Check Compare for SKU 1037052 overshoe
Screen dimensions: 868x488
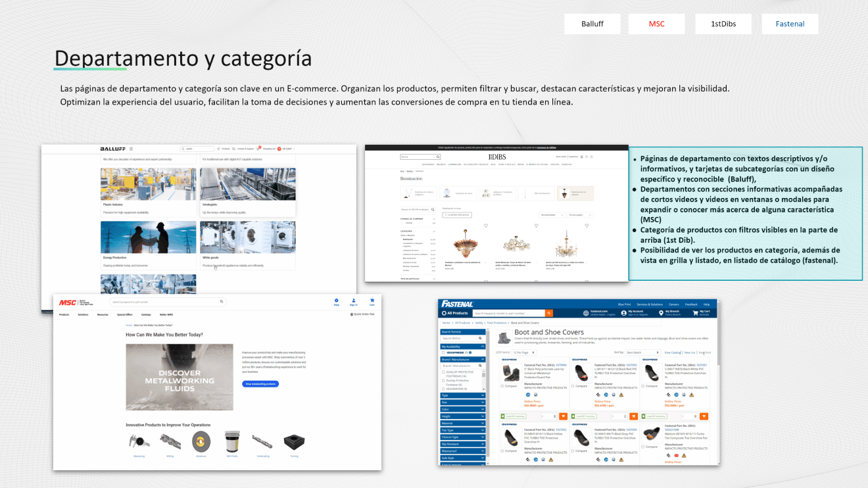point(502,451)
